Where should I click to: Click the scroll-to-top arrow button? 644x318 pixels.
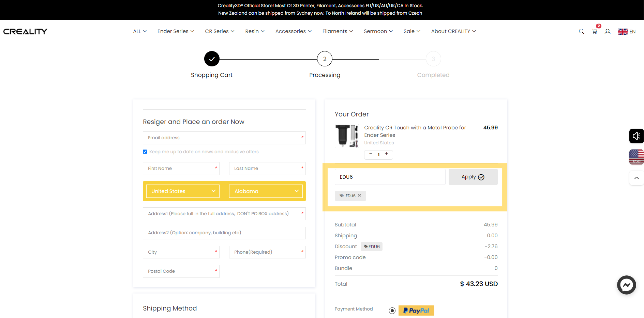(x=636, y=178)
